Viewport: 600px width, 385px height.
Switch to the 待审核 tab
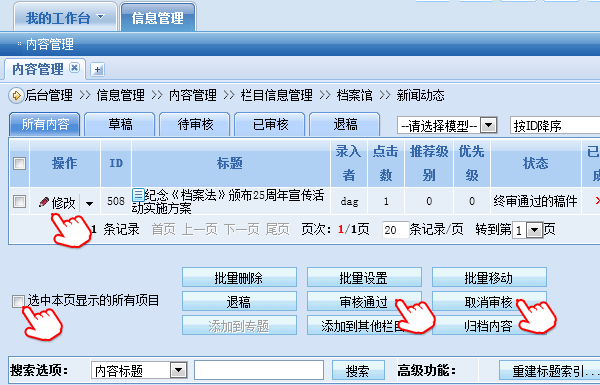(x=195, y=124)
